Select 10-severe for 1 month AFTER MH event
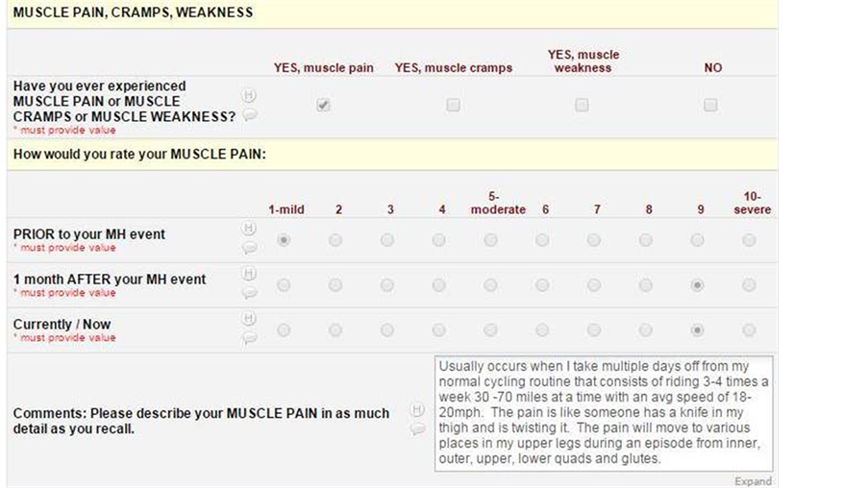The image size is (868, 488). (749, 285)
